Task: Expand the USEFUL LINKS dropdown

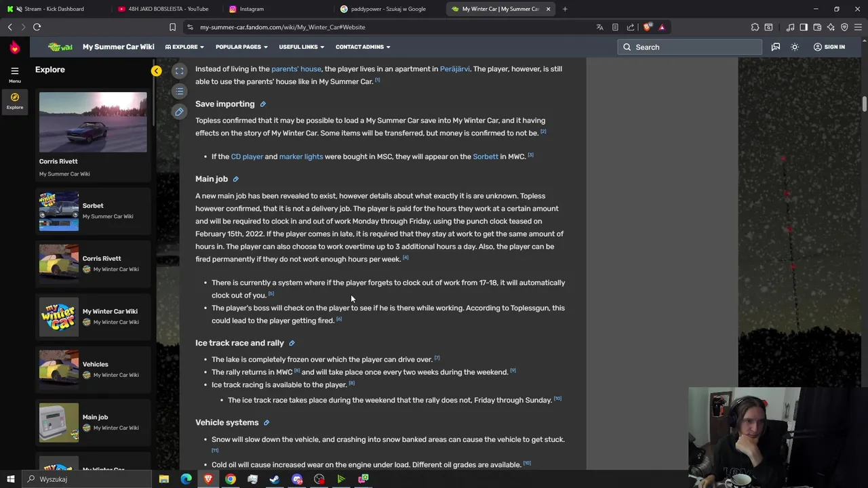Action: pyautogui.click(x=302, y=47)
